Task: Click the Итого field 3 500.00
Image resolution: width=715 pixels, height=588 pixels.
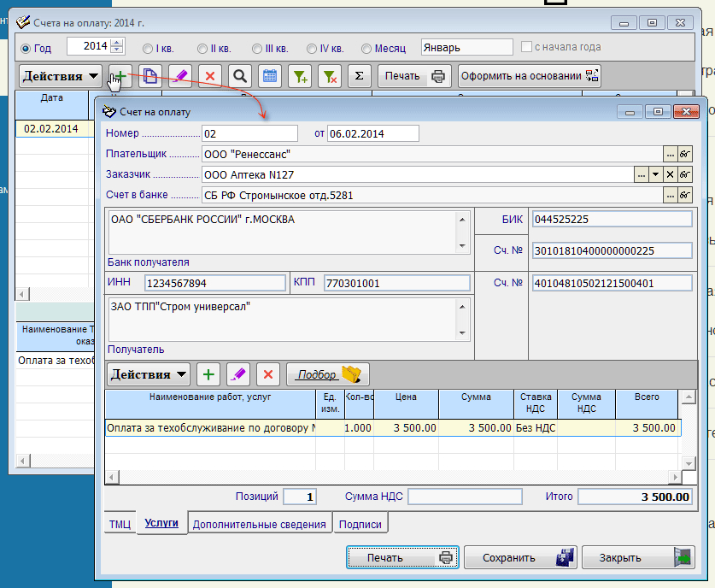Action: [x=636, y=497]
